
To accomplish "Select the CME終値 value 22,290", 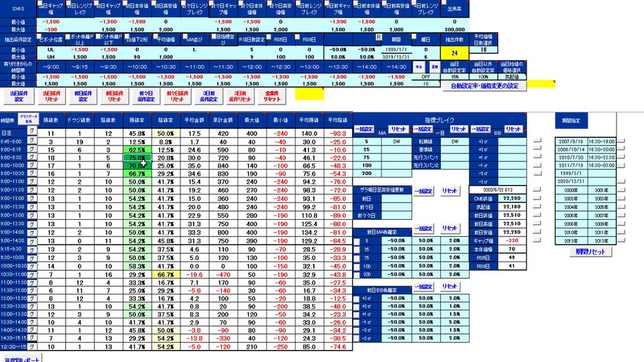I will (512, 198).
